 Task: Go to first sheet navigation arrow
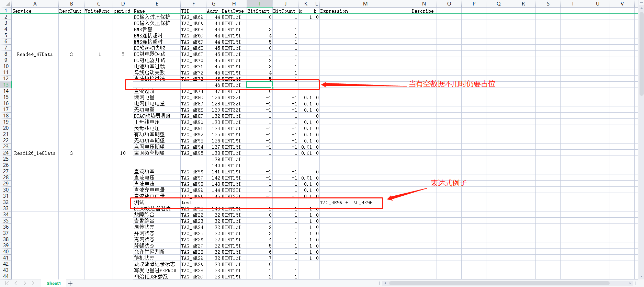[x=7, y=283]
